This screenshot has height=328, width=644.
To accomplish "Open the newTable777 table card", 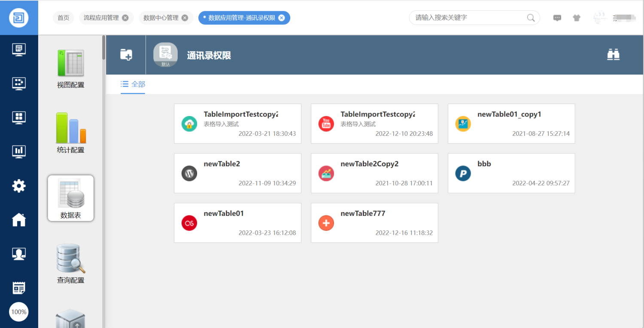I will point(374,223).
